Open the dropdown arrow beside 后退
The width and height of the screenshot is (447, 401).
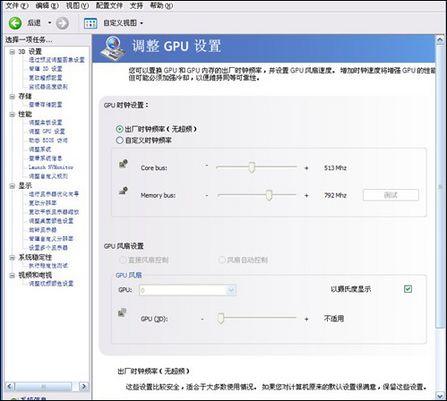49,23
